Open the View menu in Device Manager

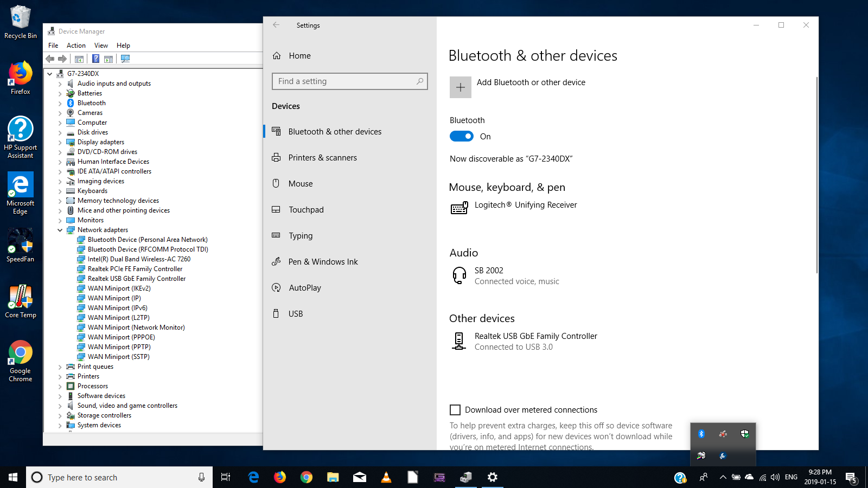coord(101,46)
